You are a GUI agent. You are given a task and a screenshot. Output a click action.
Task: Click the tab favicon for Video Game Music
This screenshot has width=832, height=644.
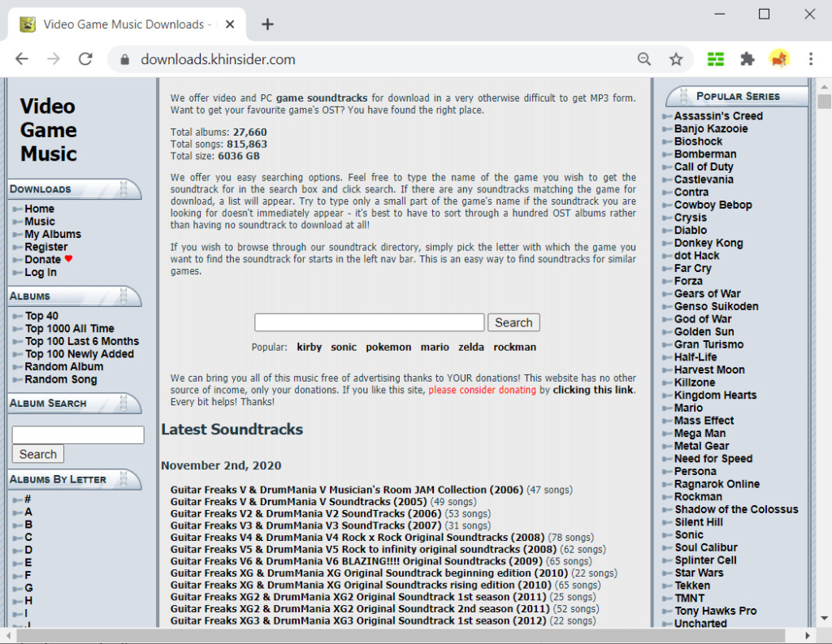28,24
